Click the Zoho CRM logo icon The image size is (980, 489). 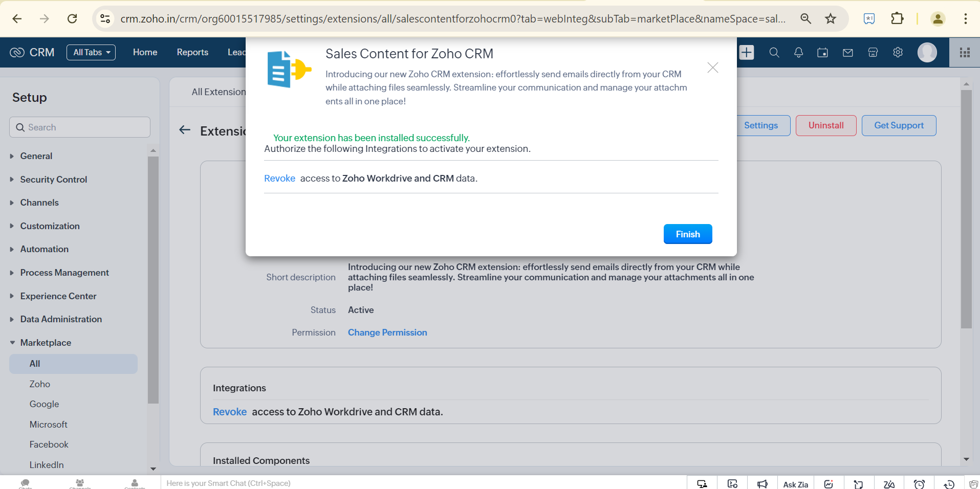point(17,52)
